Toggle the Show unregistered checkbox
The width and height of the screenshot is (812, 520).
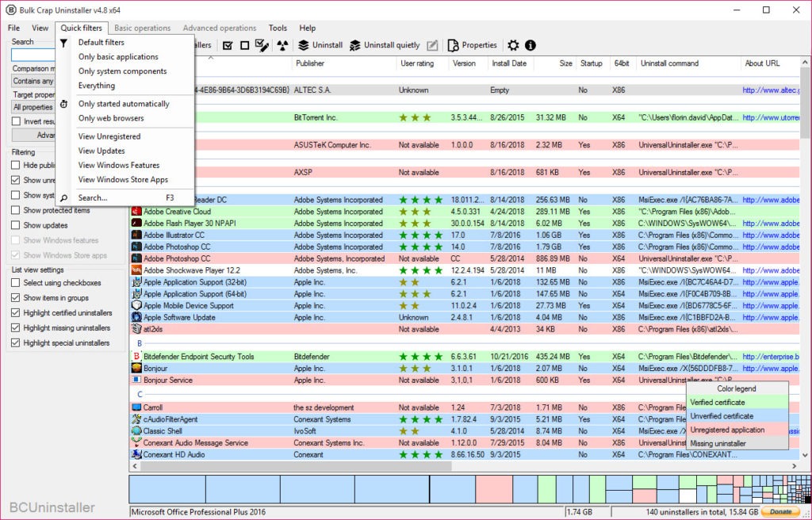16,180
